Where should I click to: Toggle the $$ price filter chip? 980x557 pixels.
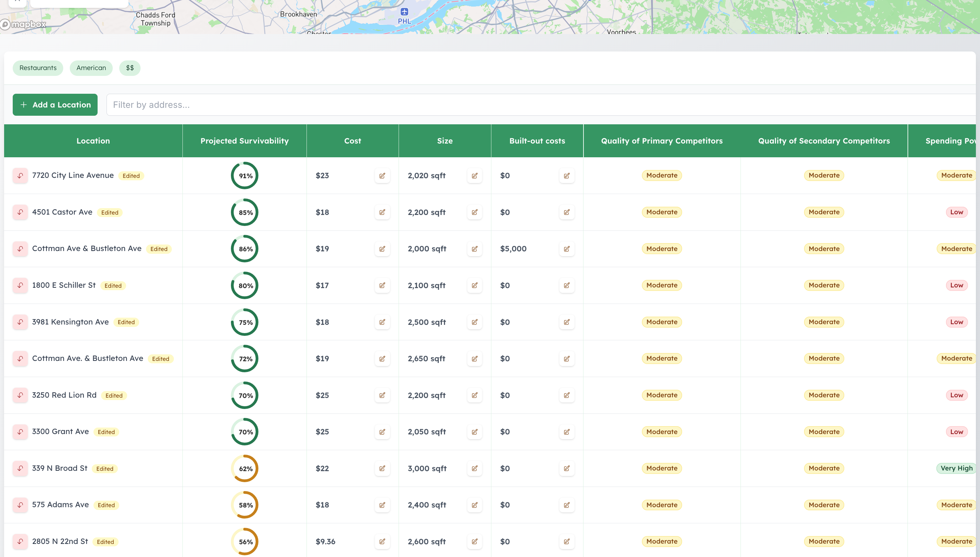130,68
